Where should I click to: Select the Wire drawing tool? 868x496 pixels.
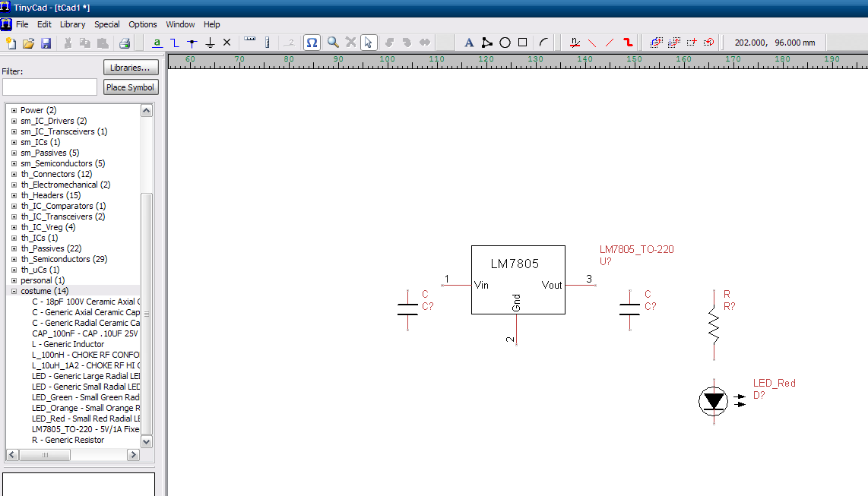coord(175,43)
